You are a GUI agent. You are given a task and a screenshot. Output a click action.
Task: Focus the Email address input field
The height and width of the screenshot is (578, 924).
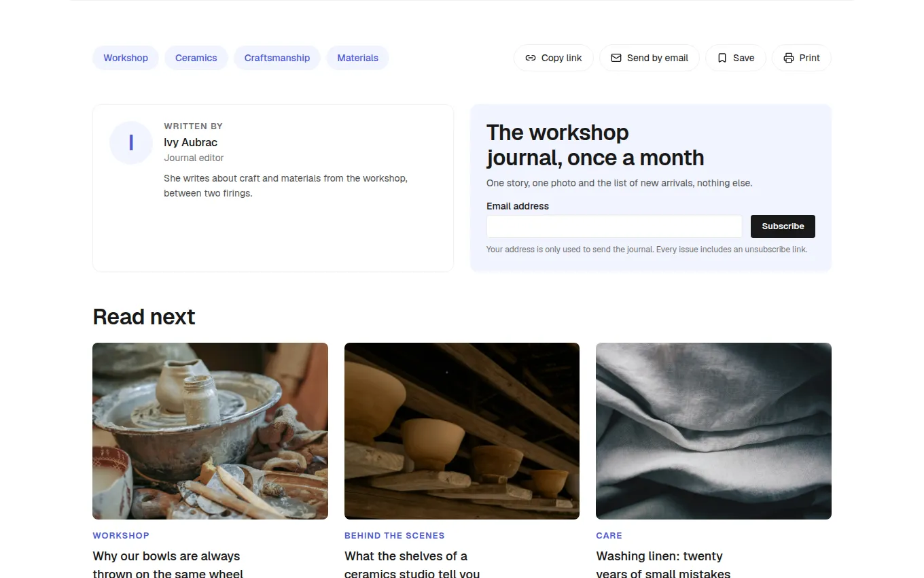614,226
